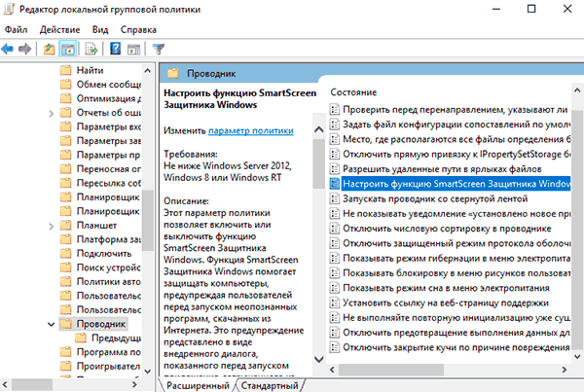Viewport: 584px width, 392px height.
Task: Collapse the Проводник tree node
Action: pyautogui.click(x=52, y=324)
